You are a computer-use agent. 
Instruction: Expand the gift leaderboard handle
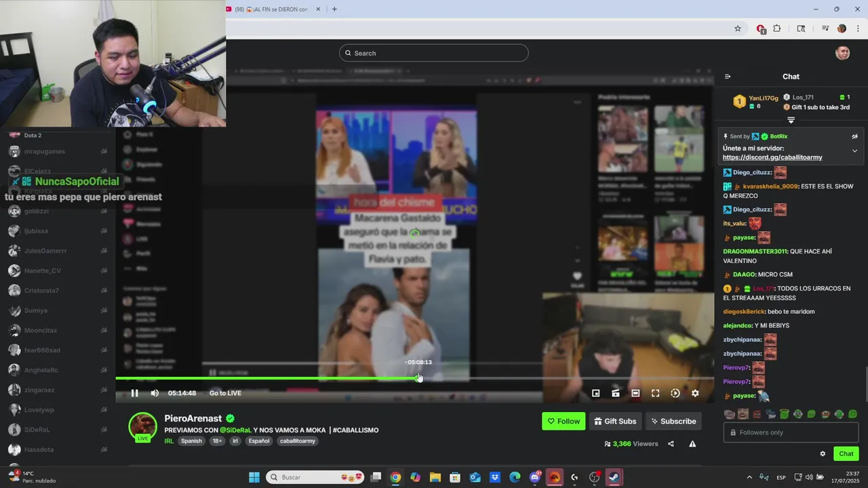791,120
